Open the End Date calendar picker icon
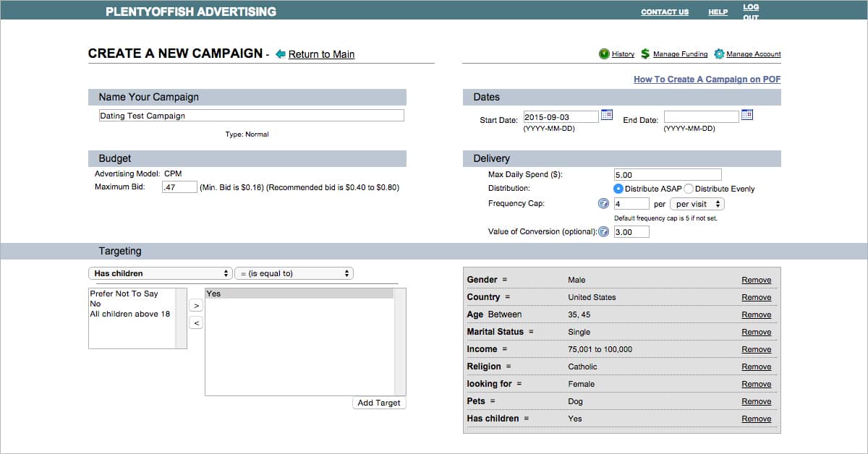Screen dimensions: 868x454 (x=747, y=115)
